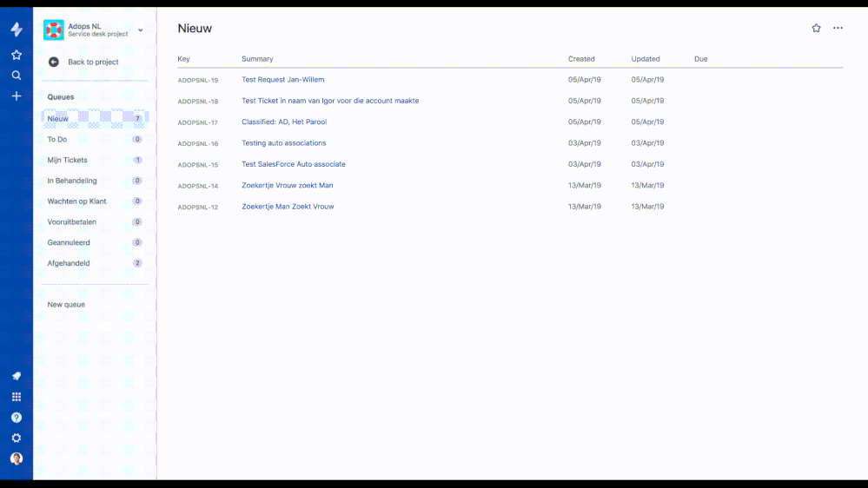This screenshot has height=488, width=868.
Task: Click key ADOPSNL-16
Action: (x=197, y=143)
